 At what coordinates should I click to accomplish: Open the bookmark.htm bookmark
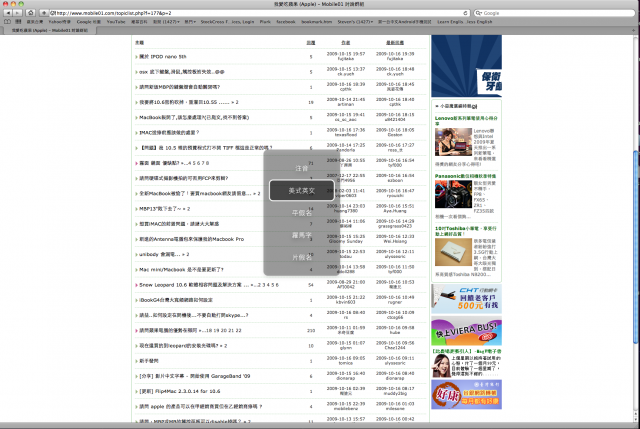point(317,22)
